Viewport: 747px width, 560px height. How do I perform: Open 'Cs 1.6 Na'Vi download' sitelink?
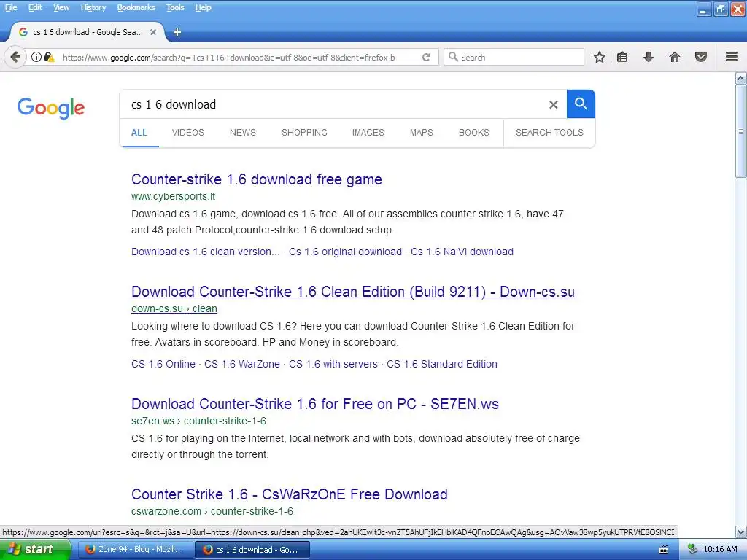point(462,252)
